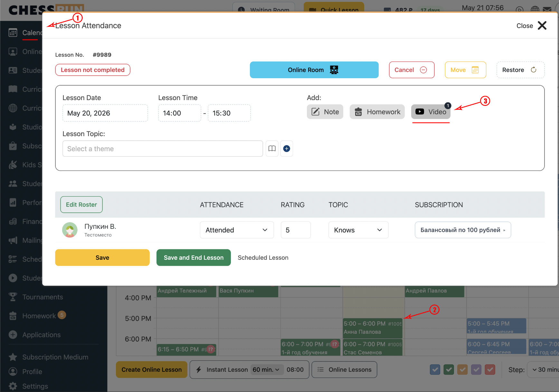
Task: Open the Step 30 min dropdown
Action: (544, 369)
